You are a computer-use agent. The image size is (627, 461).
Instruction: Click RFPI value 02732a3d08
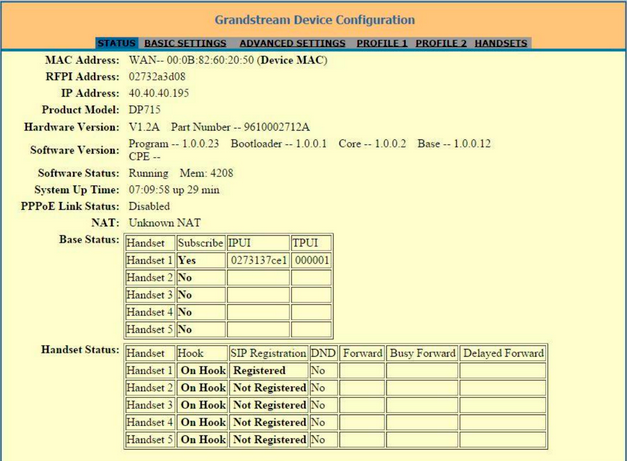click(x=157, y=77)
